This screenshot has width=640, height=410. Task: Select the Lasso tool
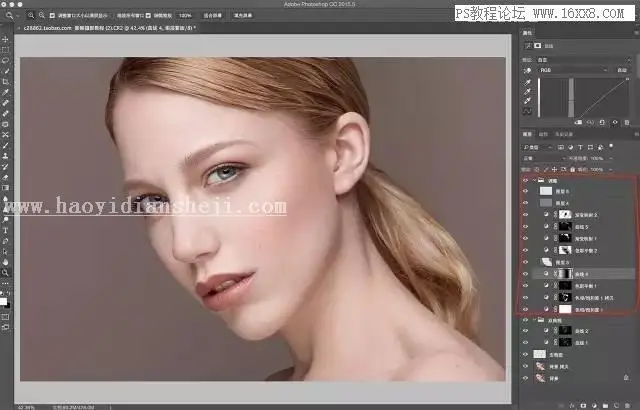(x=5, y=60)
